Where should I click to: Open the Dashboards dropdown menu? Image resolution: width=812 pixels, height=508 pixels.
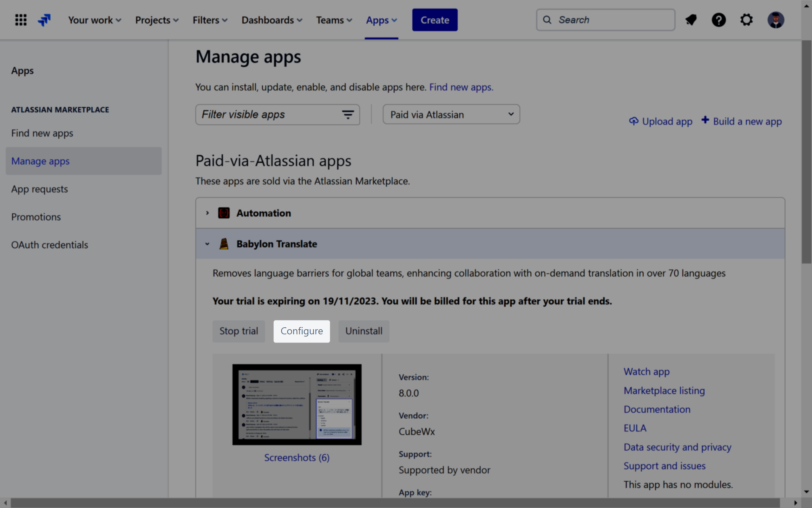[x=272, y=20]
